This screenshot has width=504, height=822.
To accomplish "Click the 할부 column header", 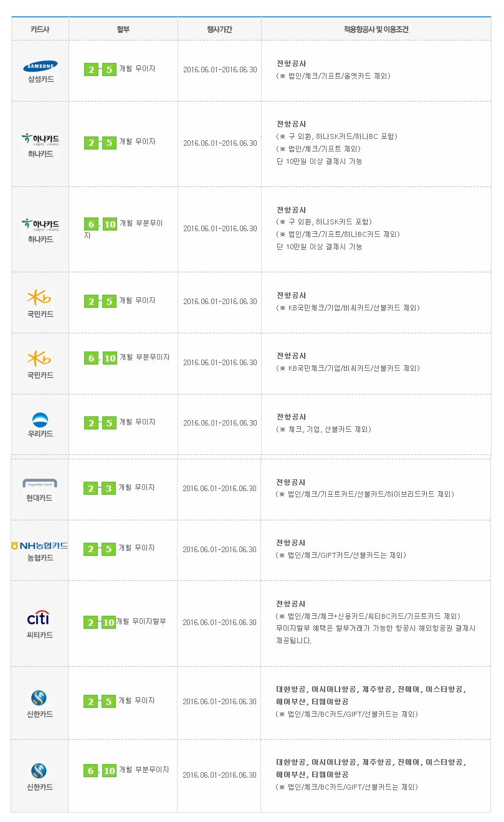I will (123, 29).
